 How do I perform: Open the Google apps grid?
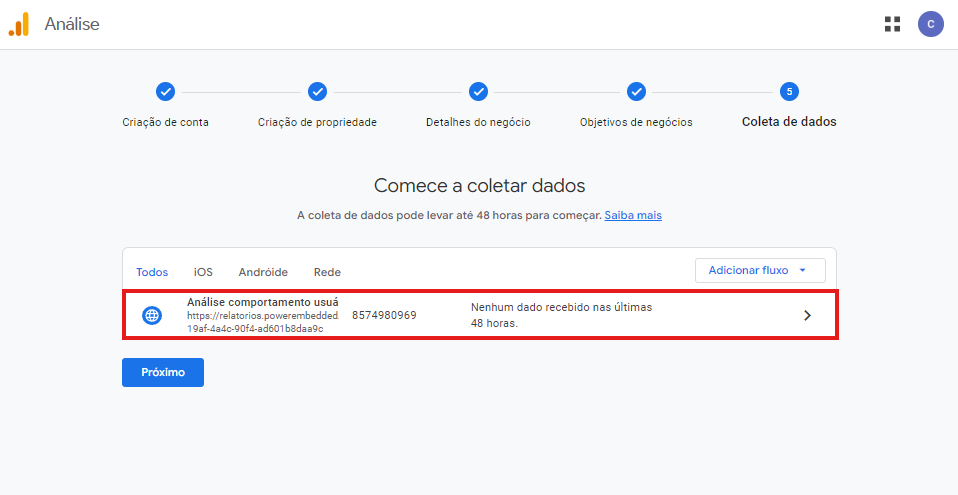(x=892, y=24)
